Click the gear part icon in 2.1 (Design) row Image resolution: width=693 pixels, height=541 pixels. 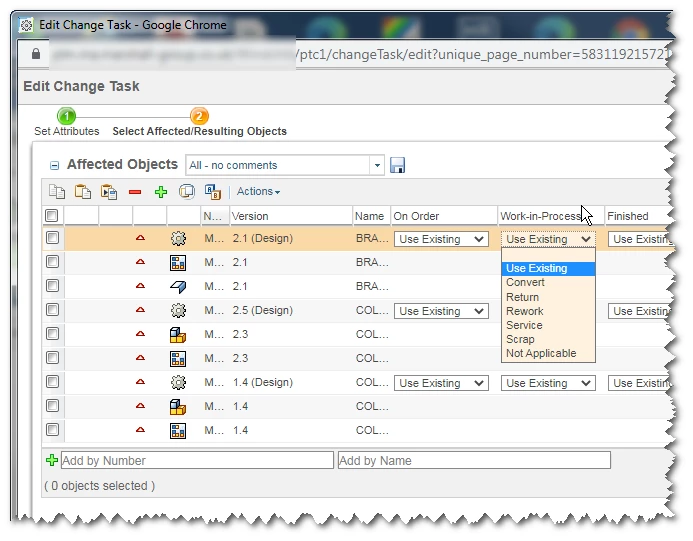pyautogui.click(x=178, y=239)
